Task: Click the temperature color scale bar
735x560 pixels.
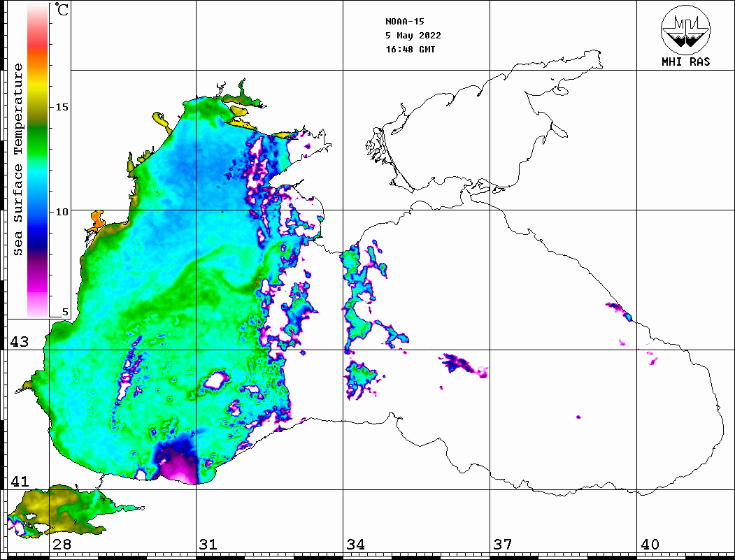Action: pos(38,161)
